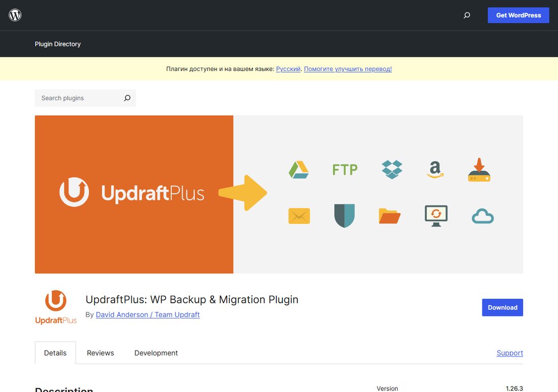Image resolution: width=558 pixels, height=392 pixels.
Task: Click the Get WordPress button
Action: coord(518,15)
